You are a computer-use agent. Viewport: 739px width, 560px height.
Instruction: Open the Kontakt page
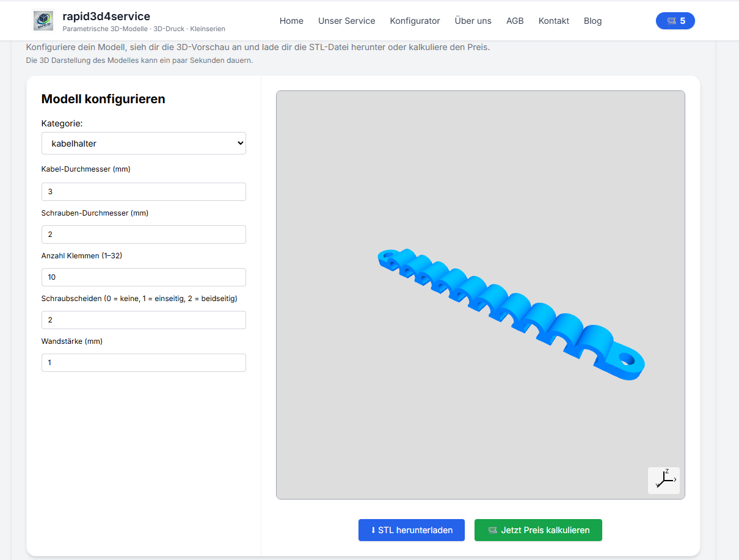tap(553, 20)
